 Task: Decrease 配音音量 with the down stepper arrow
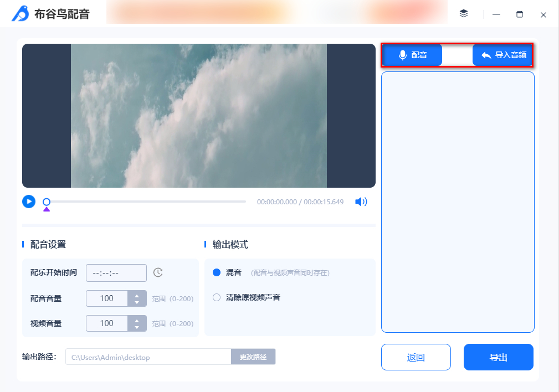[137, 301]
